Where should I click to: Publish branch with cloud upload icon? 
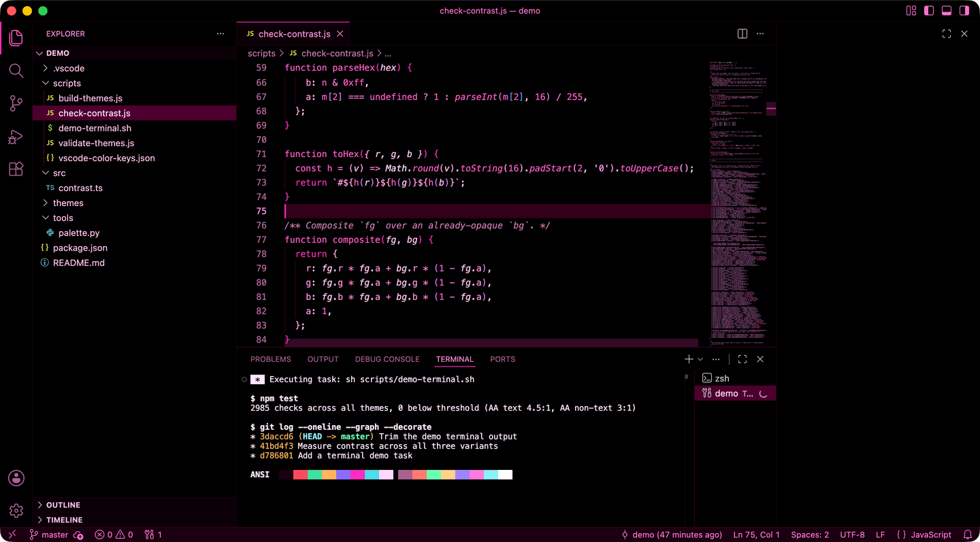(78, 535)
